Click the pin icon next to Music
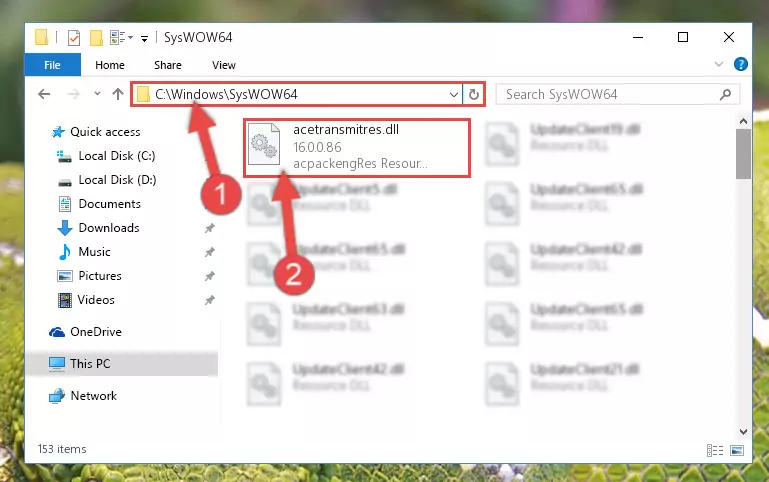The image size is (769, 482). [x=210, y=252]
